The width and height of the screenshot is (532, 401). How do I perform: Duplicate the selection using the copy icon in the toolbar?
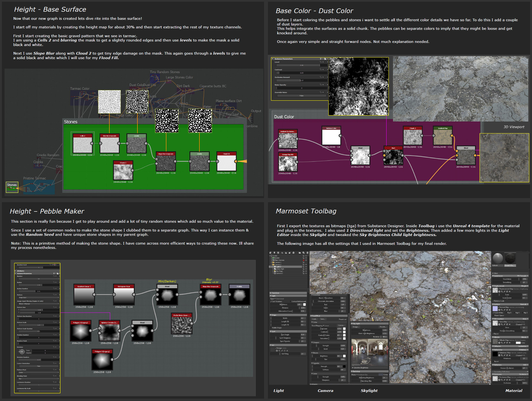tap(304, 253)
